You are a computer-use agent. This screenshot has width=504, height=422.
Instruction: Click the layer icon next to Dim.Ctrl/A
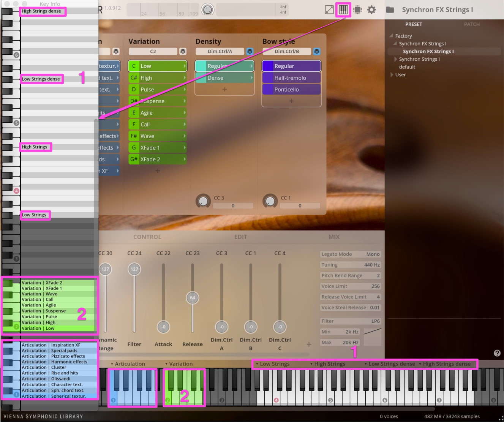coord(250,51)
